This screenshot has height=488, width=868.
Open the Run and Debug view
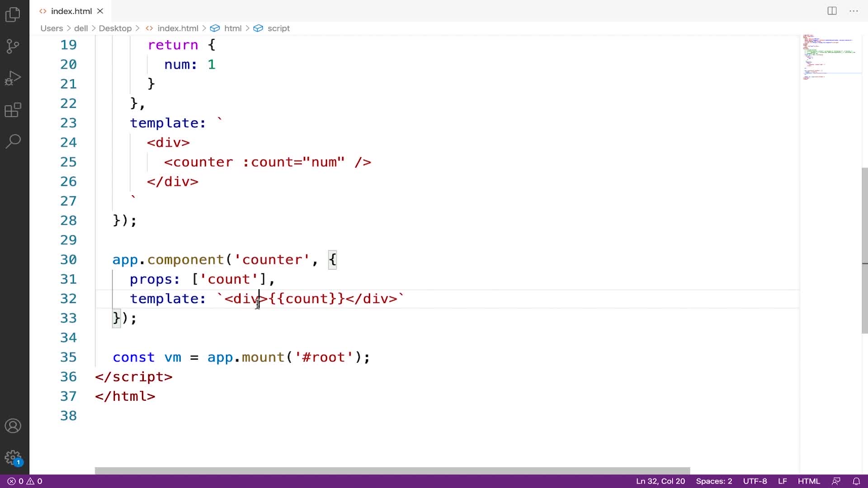coord(13,78)
